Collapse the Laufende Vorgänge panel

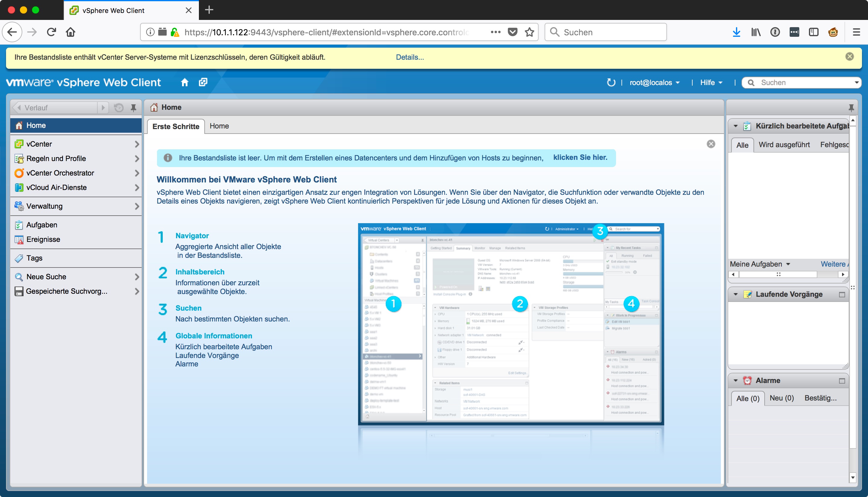736,294
